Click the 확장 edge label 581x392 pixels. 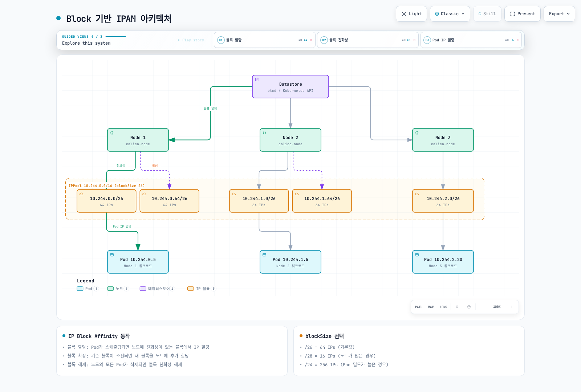155,166
